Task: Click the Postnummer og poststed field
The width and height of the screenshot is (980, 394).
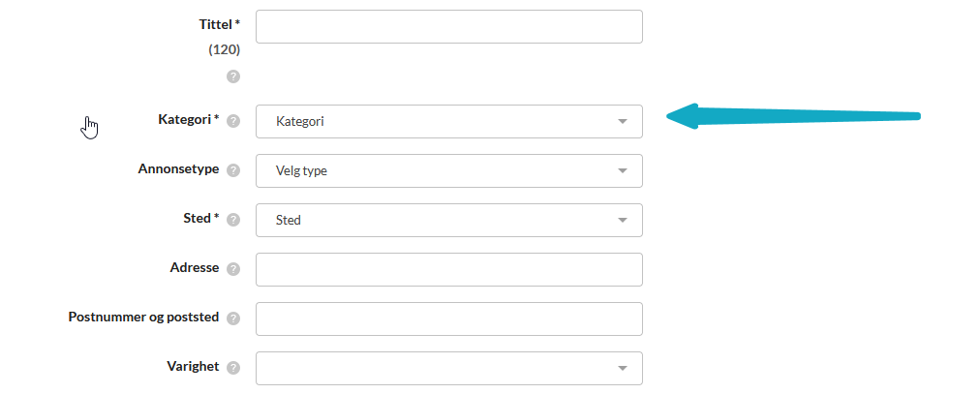Action: pos(448,318)
